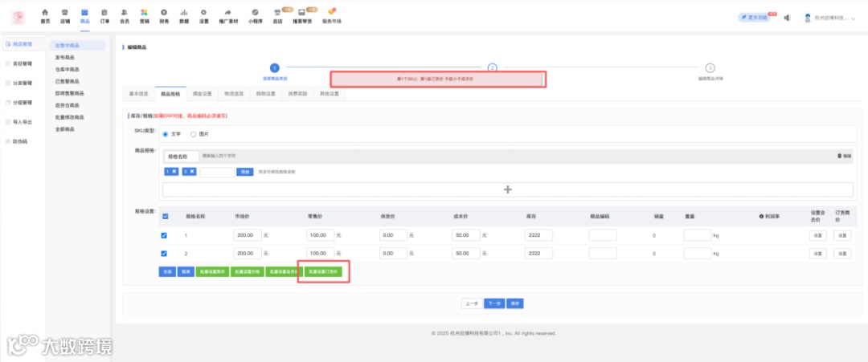The height and width of the screenshot is (362, 868).
Task: Click the info icon beside 利润率 header
Action: 761,217
